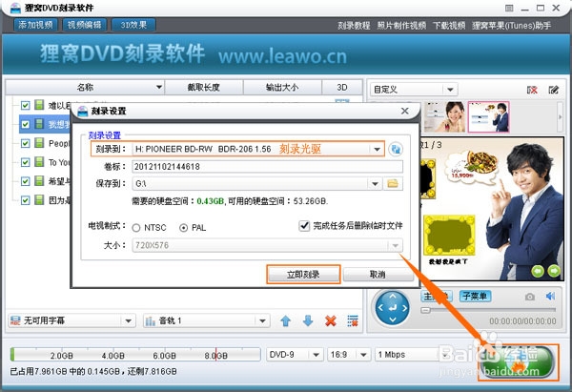Open the 照片制作视频 link
This screenshot has width=572, height=392.
(x=401, y=26)
